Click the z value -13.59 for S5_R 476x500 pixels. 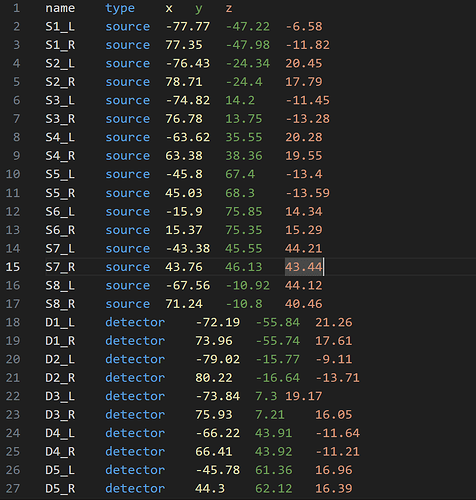[x=307, y=193]
